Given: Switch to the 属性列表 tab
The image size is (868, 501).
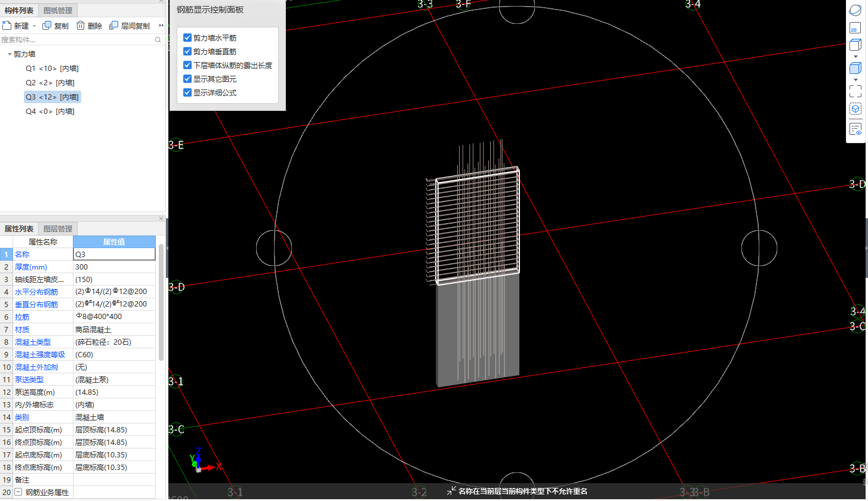Looking at the screenshot, I should (x=19, y=228).
